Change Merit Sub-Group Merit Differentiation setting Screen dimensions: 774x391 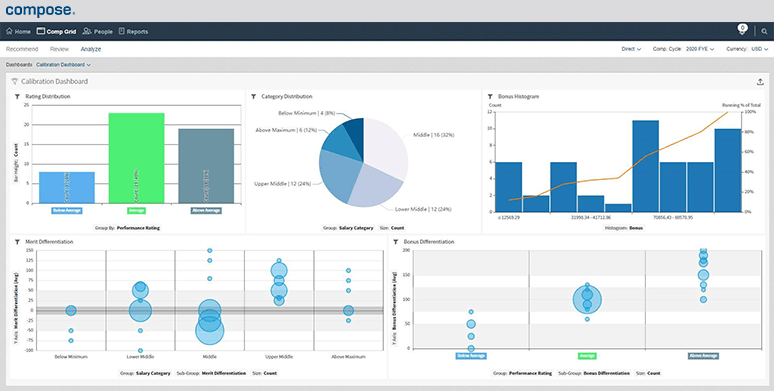click(x=211, y=373)
